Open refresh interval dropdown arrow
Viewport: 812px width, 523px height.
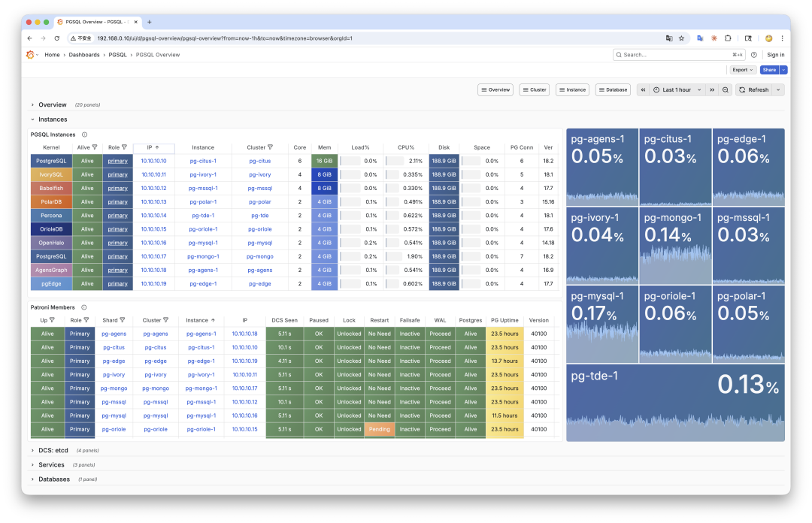tap(778, 89)
